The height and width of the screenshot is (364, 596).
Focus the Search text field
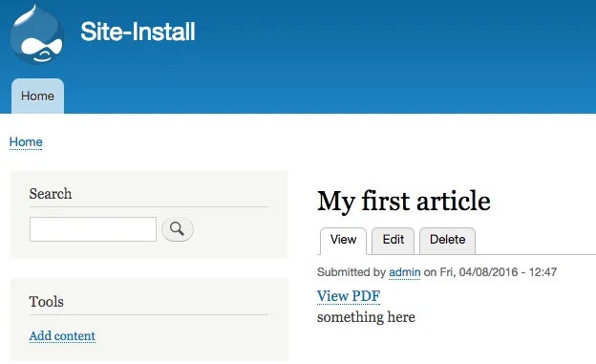[x=94, y=229]
